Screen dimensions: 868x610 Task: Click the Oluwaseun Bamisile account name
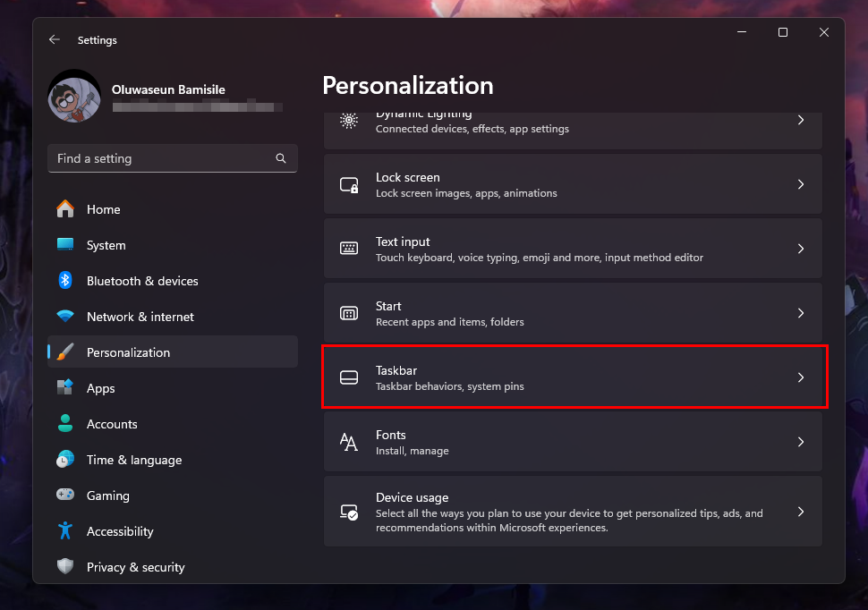coord(168,89)
